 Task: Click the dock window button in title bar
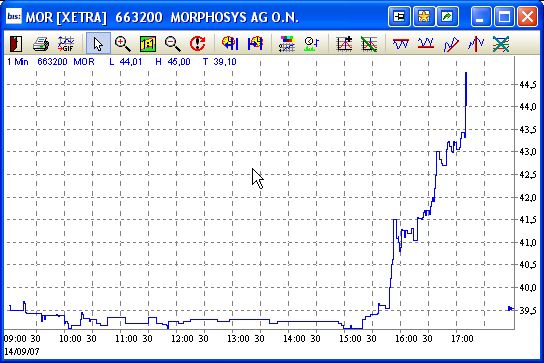click(x=399, y=16)
